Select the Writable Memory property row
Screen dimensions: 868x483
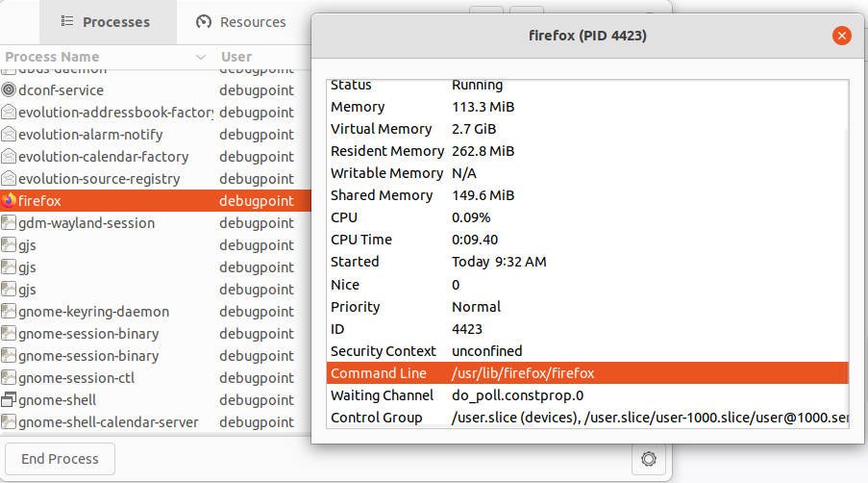coord(587,173)
